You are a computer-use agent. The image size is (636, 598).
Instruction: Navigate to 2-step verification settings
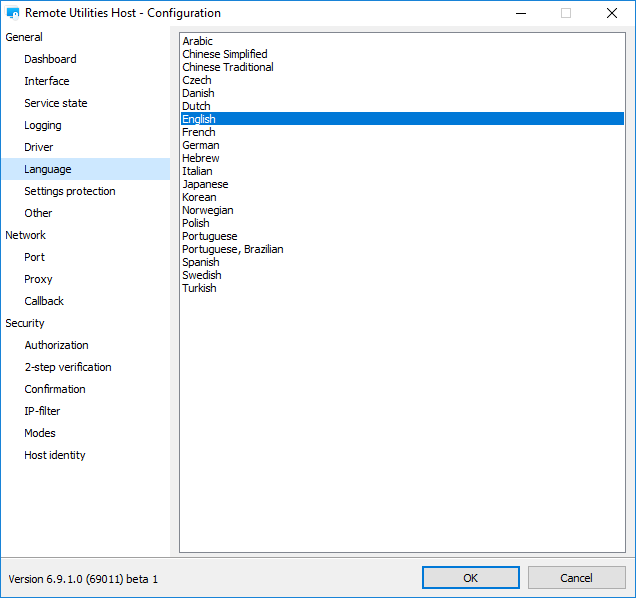click(68, 367)
